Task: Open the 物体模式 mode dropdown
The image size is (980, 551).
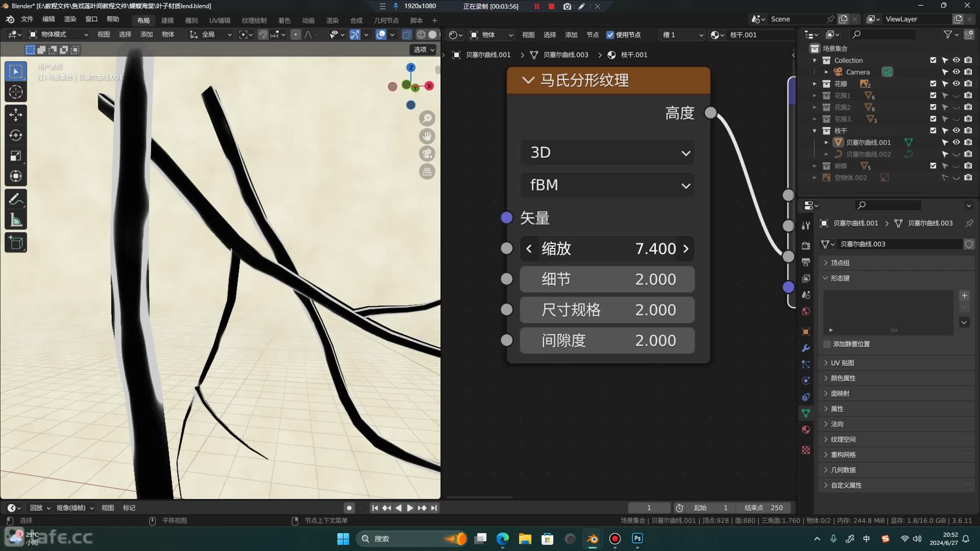Action: (x=59, y=34)
